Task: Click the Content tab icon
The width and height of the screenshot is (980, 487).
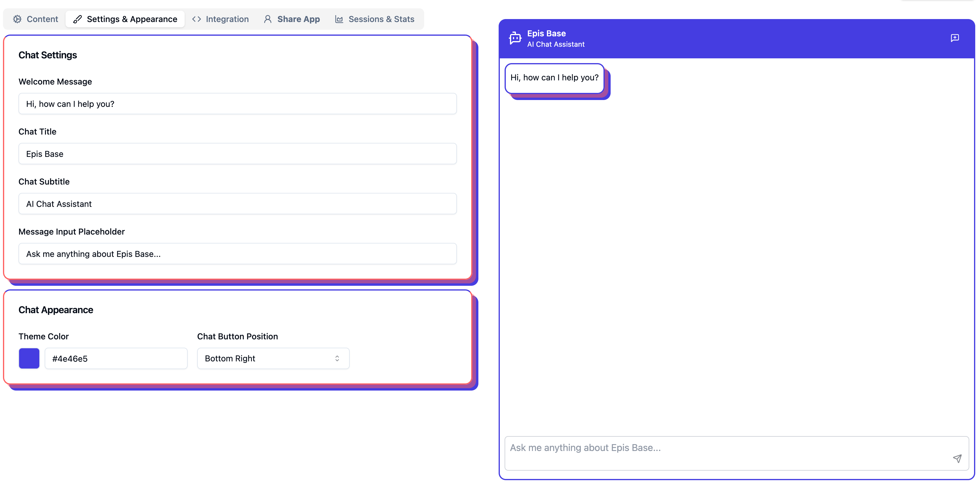Action: (x=17, y=19)
